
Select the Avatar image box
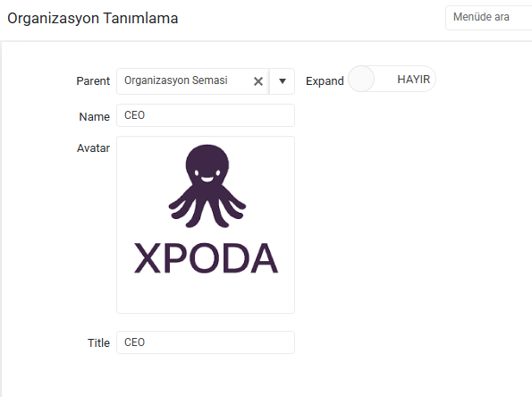pyautogui.click(x=206, y=224)
